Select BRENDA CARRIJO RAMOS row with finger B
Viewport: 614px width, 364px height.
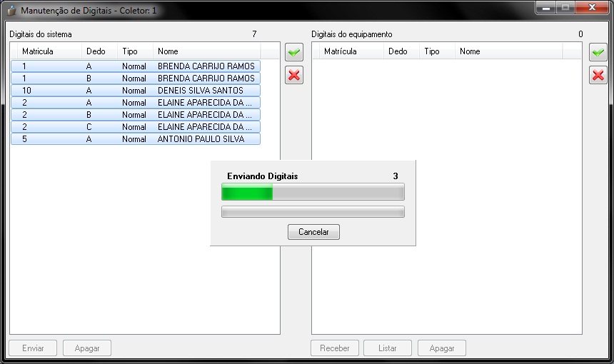coord(136,79)
